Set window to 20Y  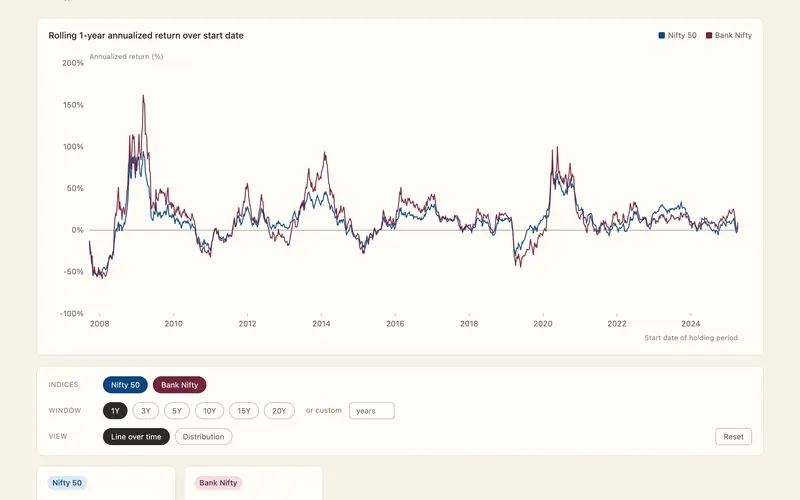[279, 411]
